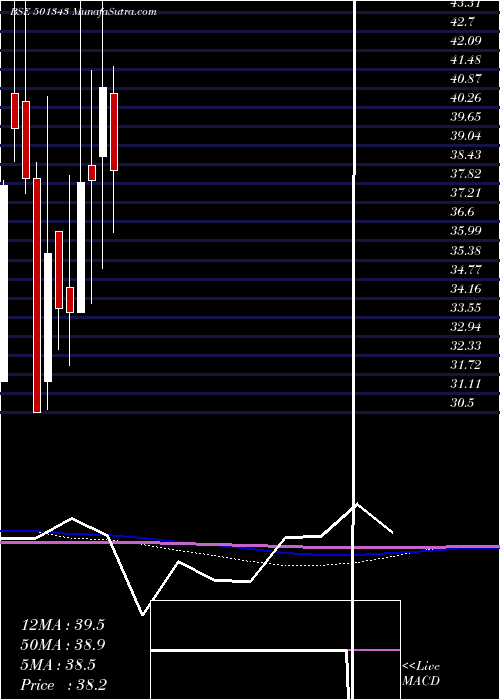The image size is (500, 700).
Task: Click the 34.16 price axis label
Action: click(466, 289)
